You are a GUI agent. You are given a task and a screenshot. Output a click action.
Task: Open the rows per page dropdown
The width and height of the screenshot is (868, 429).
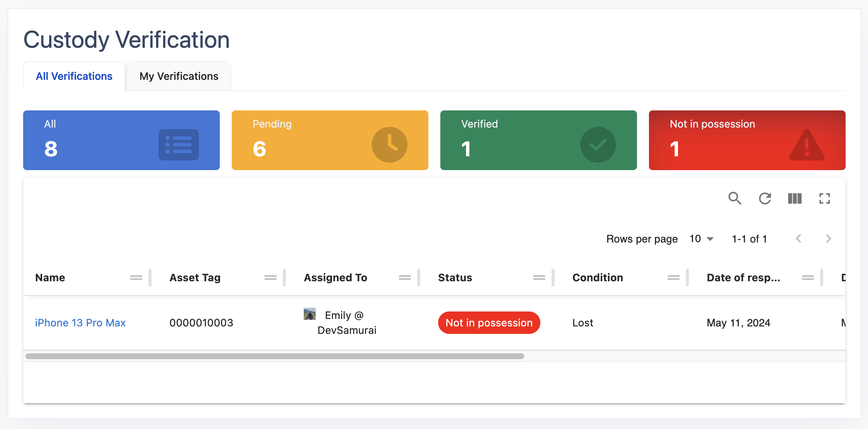tap(701, 239)
